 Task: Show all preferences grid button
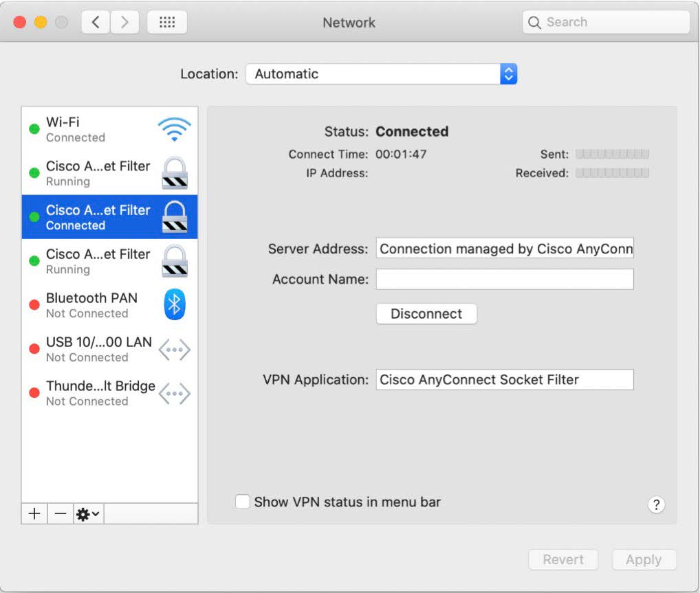(x=167, y=23)
